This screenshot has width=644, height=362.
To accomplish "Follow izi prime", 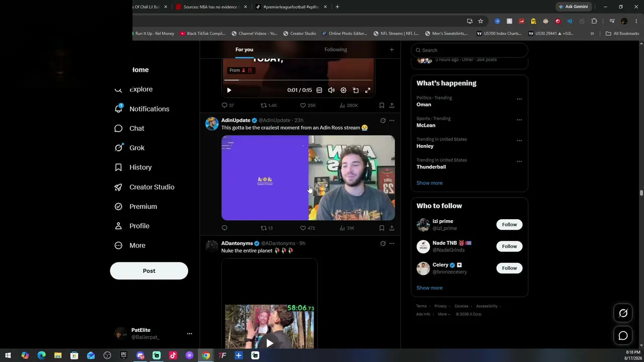I will coord(509,225).
